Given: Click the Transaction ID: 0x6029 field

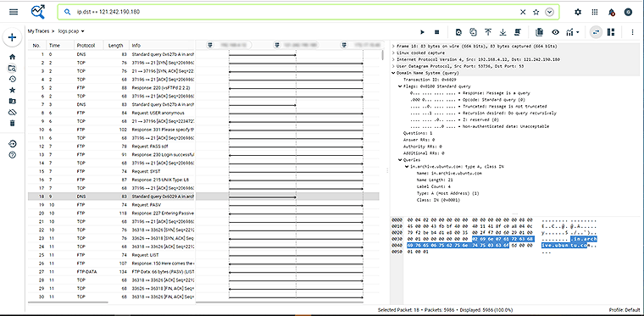Looking at the screenshot, I should [430, 80].
